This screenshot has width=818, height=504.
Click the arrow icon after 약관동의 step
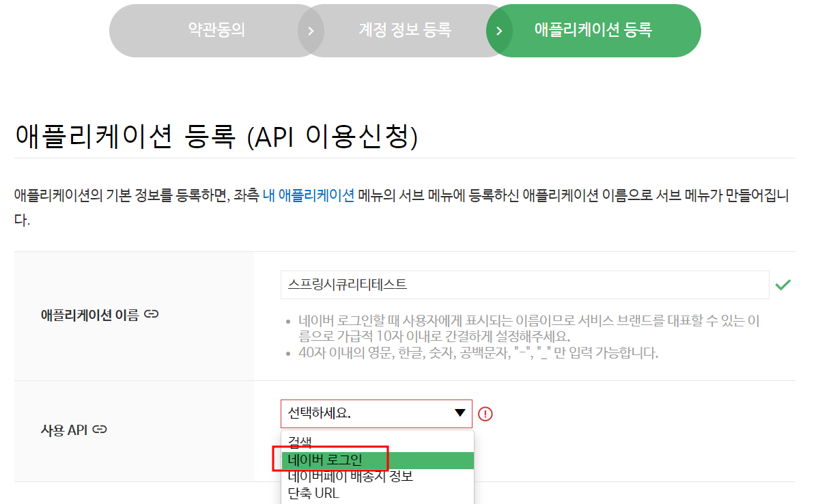click(x=311, y=31)
